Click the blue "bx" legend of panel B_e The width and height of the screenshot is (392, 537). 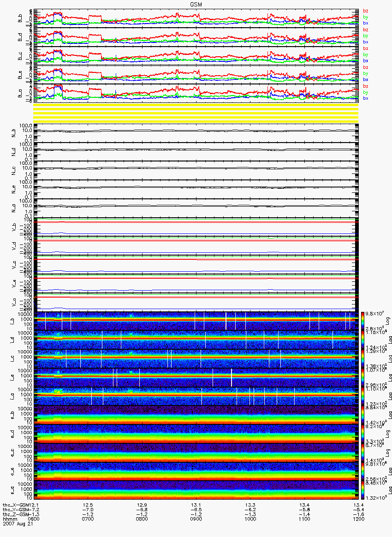click(x=366, y=79)
